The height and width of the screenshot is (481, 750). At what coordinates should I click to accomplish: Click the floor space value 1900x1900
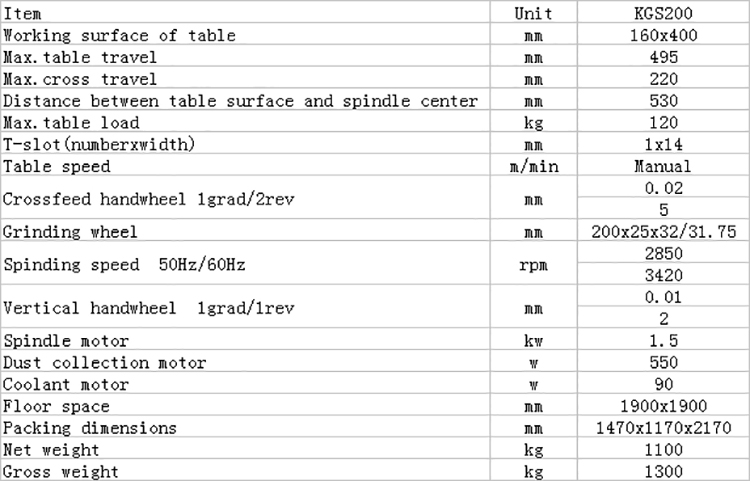[x=663, y=407]
